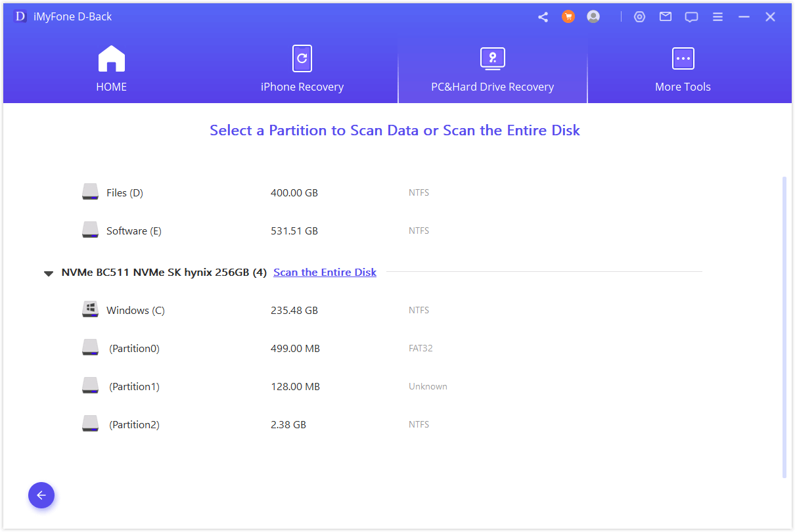Click the target settings icon in title bar
This screenshot has height=532, width=795.
click(x=639, y=17)
